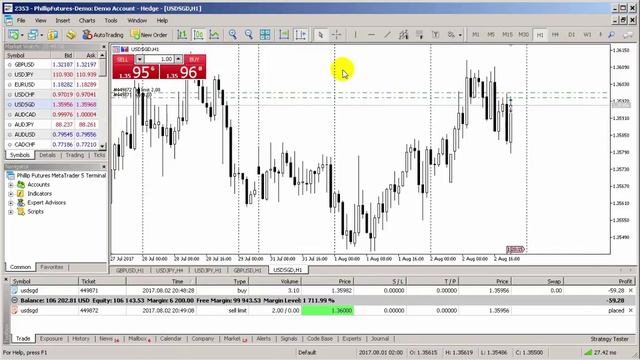The height and width of the screenshot is (360, 640).
Task: Select the EURUSD row in Market Watch
Action: pos(52,84)
